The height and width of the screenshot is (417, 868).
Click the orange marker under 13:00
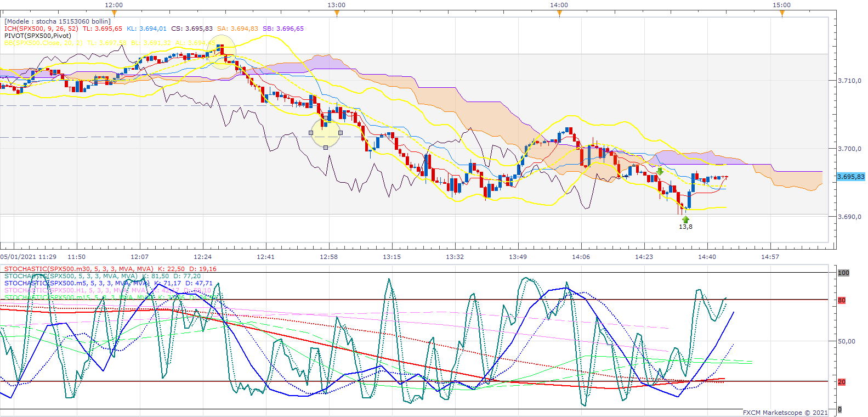[337, 14]
